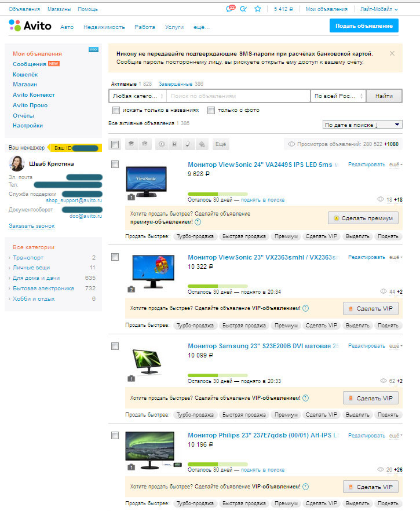The image size is (420, 511).
Task: Expand Транспорт category in sidebar
Action: point(28,257)
